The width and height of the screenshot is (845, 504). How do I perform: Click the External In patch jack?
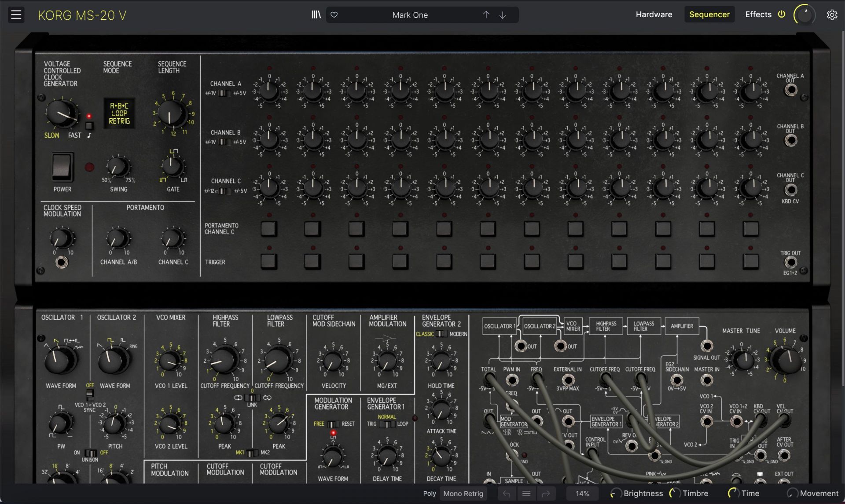568,380
